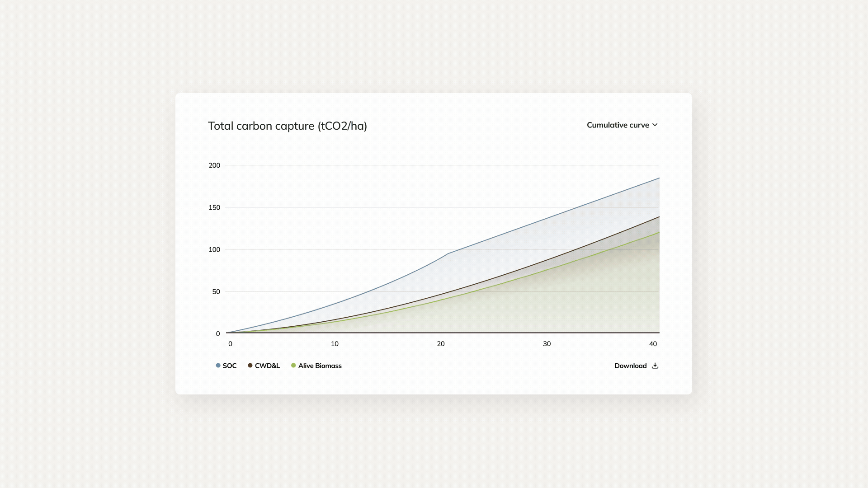Click the Download icon next to Download text
Screen dimensions: 868x488
pyautogui.click(x=655, y=366)
